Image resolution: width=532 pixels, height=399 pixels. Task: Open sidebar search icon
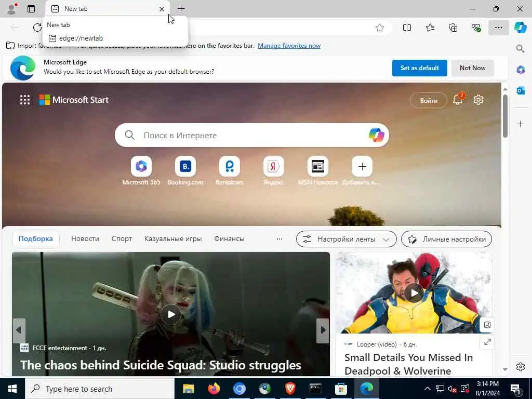[520, 48]
